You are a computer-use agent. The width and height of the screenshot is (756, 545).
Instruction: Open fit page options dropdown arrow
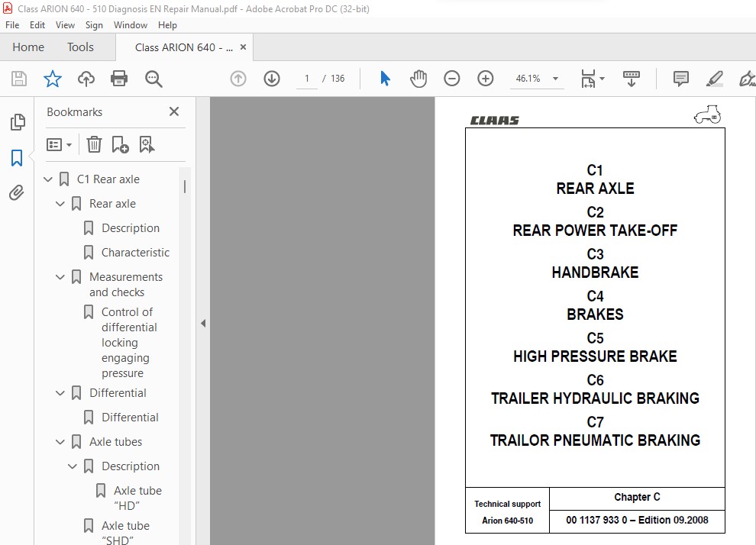602,79
